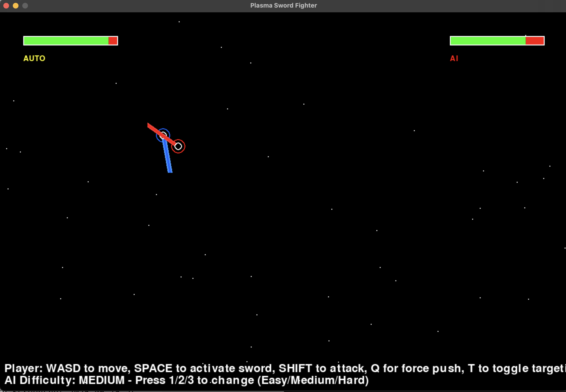Click red portion of player health bar
This screenshot has width=566, height=392.
(113, 41)
